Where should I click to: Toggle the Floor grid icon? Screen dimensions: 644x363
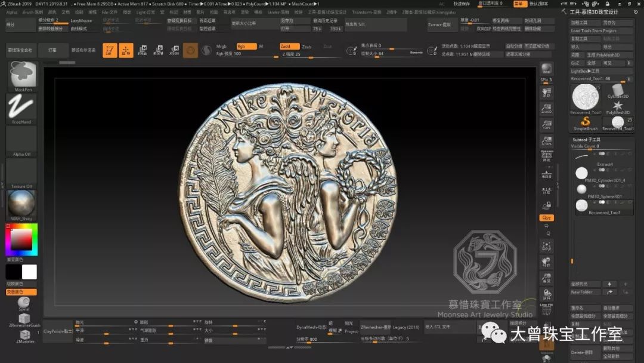(547, 173)
